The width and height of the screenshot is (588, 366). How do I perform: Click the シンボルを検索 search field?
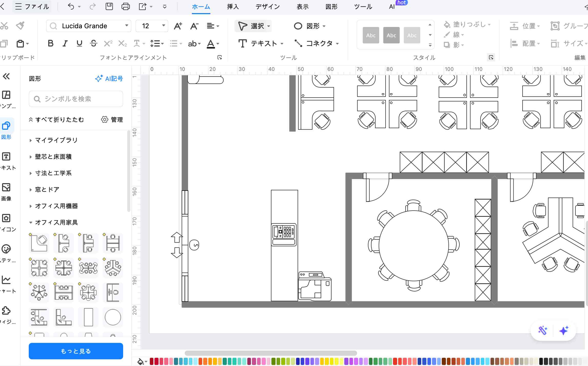pos(76,99)
